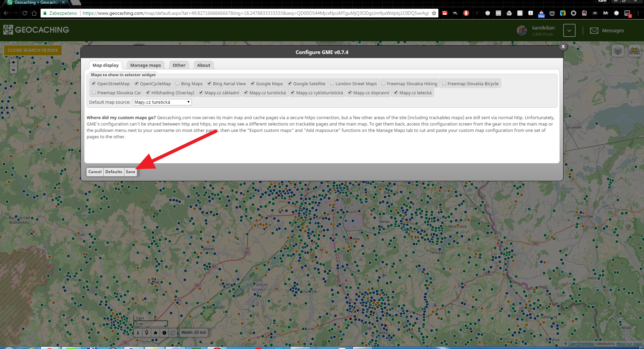Click the checkmark icon in map toolbar
Image resolution: width=644 pixels, height=349 pixels.
172,333
